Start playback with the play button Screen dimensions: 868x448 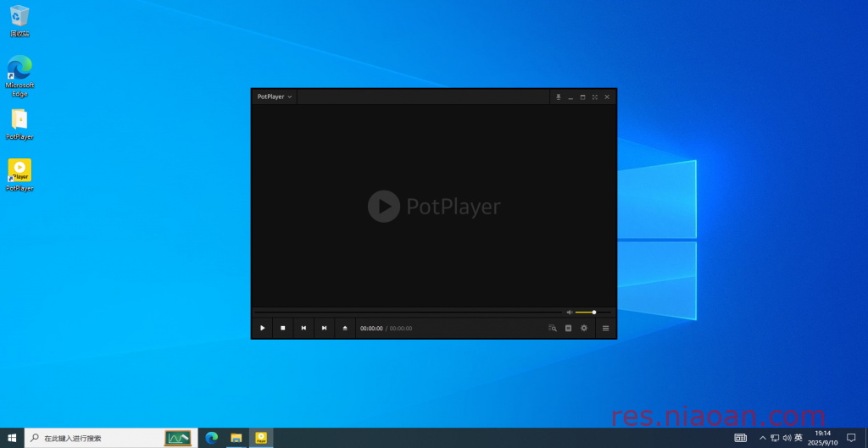click(263, 328)
